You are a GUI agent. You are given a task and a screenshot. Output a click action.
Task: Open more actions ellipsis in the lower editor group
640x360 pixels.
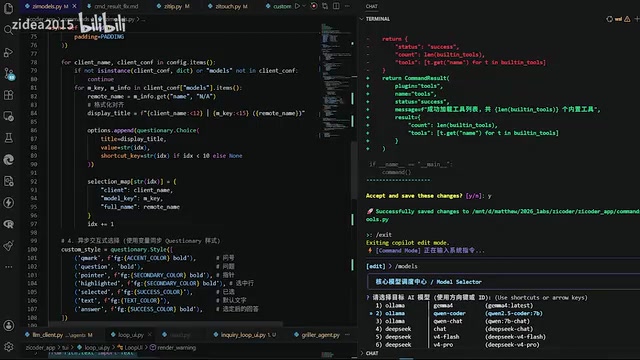pos(347,335)
